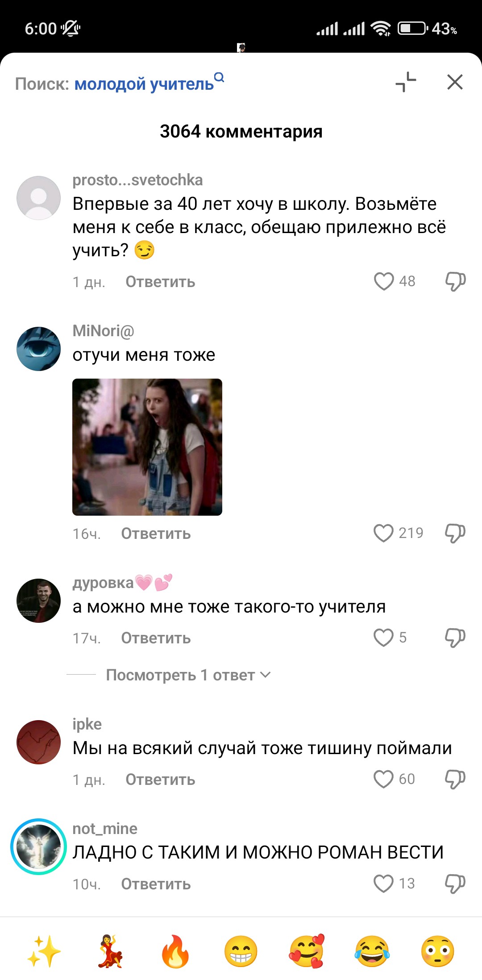Tap the dislike icon on MiNori@'s comment
482x980 pixels.
455,533
